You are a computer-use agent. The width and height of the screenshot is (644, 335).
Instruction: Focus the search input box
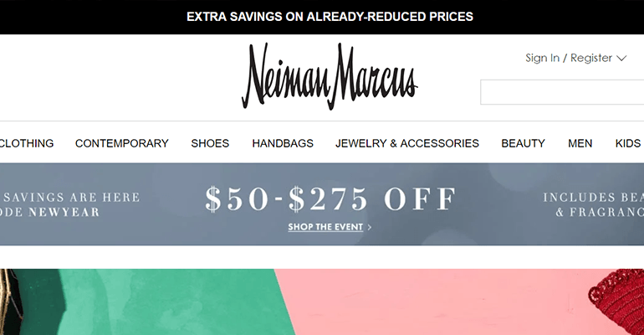[560, 92]
